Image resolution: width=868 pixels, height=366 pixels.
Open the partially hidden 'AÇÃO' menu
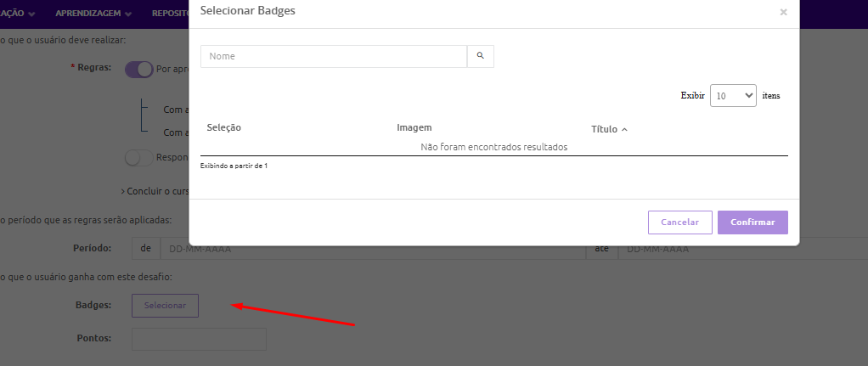[x=17, y=14]
